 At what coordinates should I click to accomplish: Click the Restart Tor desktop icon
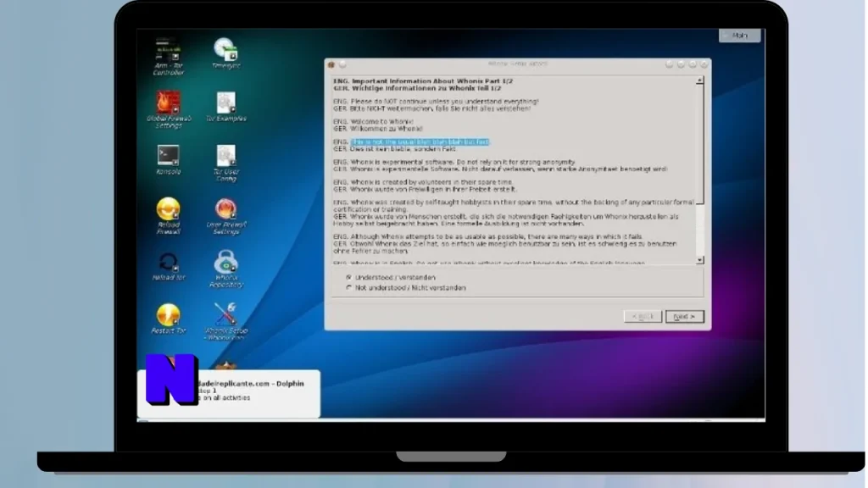169,319
